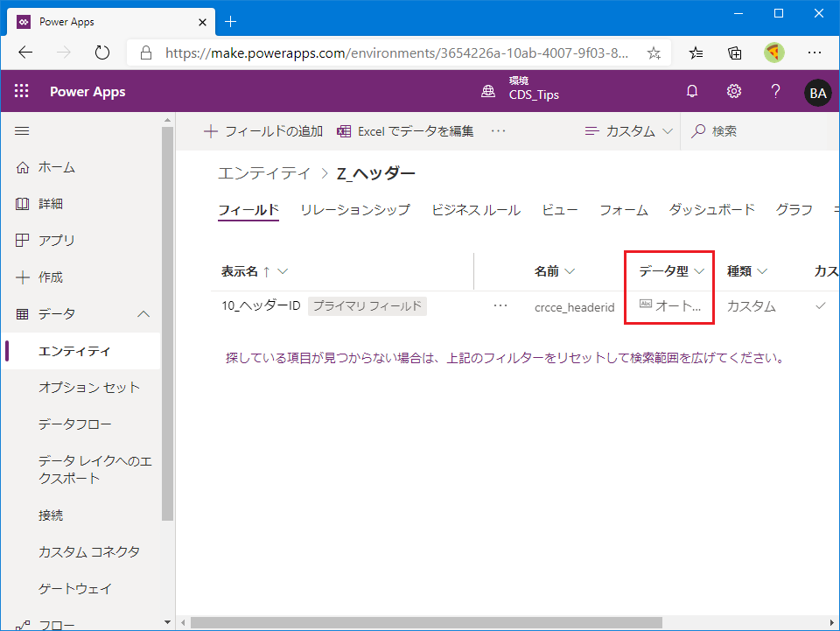
Task: Open browser collections icon
Action: point(734,53)
